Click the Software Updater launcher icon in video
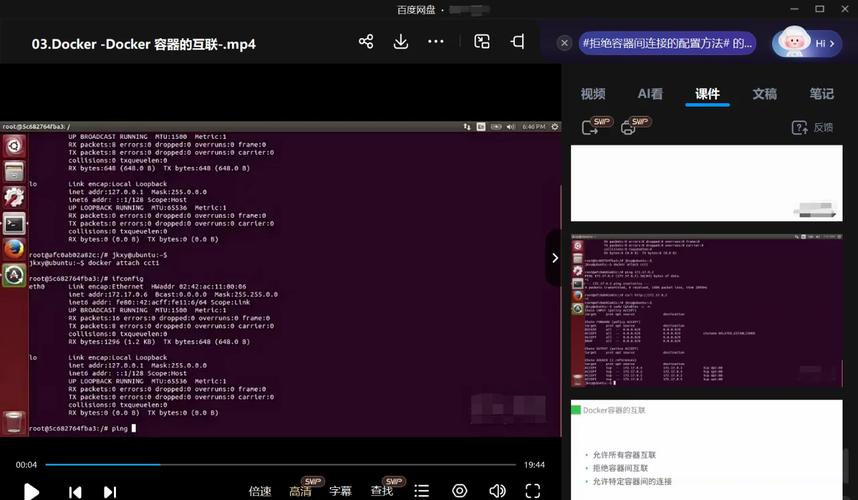 [x=14, y=275]
